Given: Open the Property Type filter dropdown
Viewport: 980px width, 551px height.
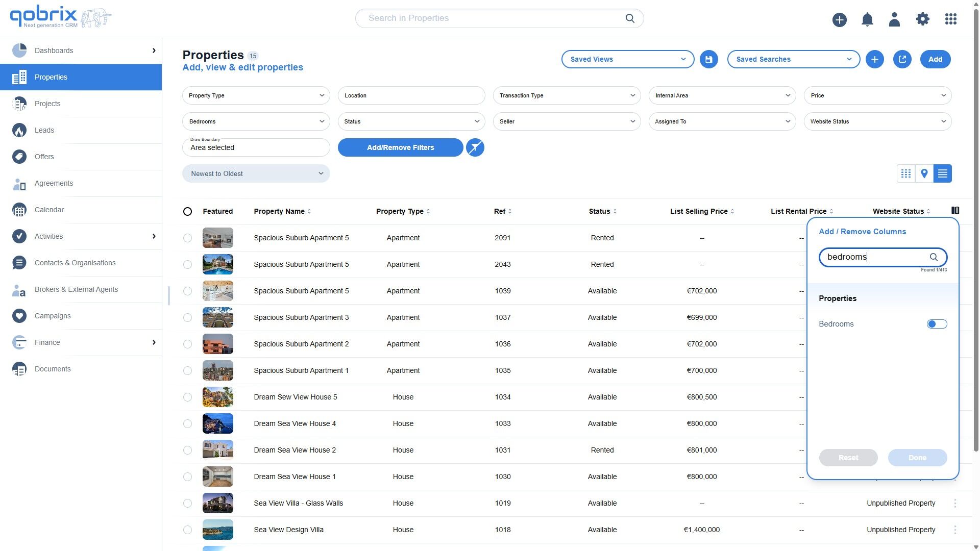Looking at the screenshot, I should point(256,95).
